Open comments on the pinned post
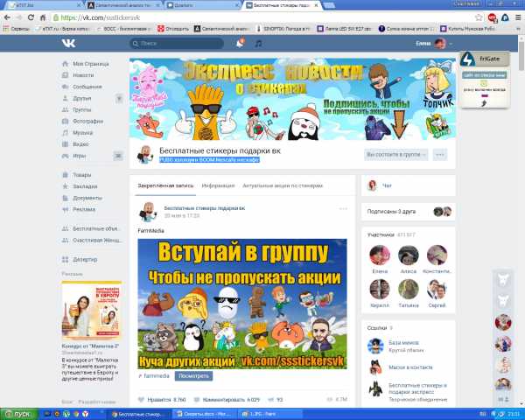This screenshot has width=525, height=420. 227,400
